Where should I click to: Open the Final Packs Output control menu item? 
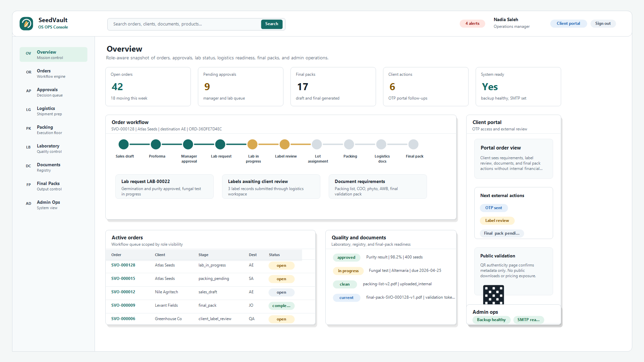point(53,186)
